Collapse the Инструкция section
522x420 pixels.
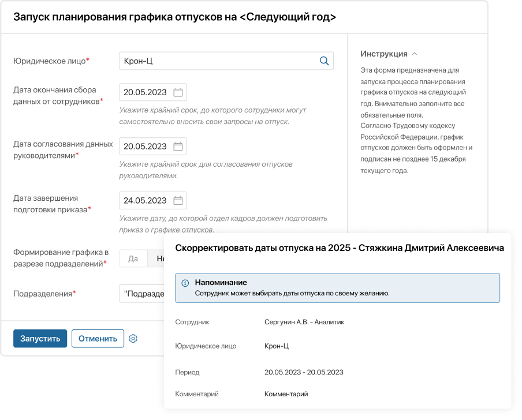click(x=415, y=52)
